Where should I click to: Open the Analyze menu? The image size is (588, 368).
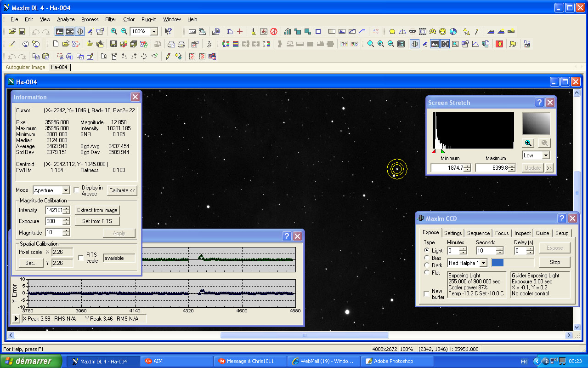pyautogui.click(x=66, y=19)
